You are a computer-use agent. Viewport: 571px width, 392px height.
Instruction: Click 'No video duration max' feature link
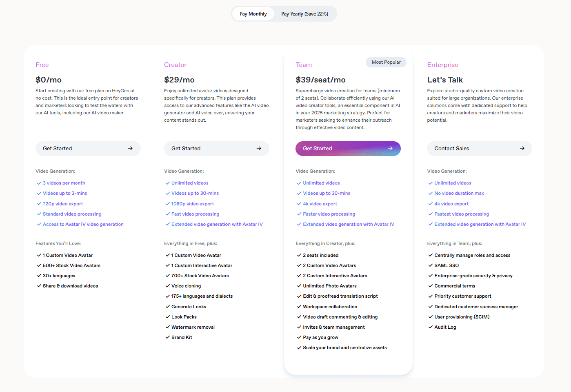pos(459,194)
